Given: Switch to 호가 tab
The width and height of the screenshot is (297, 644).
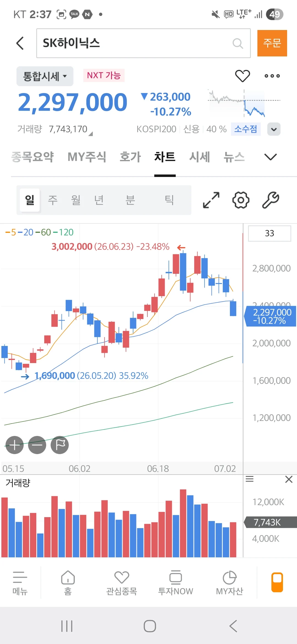Looking at the screenshot, I should click(x=130, y=157).
